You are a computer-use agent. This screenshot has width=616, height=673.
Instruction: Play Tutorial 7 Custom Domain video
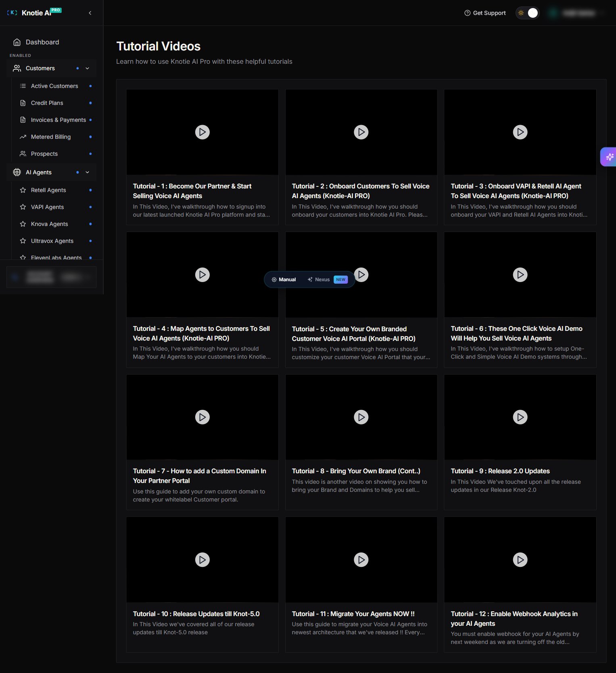click(203, 417)
